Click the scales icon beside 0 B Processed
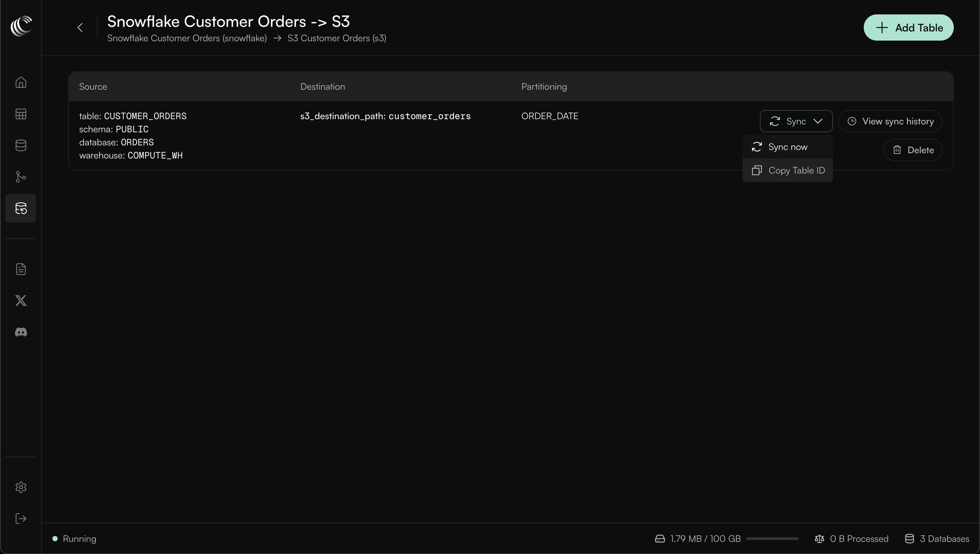Screen dimensions: 980x554 pos(820,539)
